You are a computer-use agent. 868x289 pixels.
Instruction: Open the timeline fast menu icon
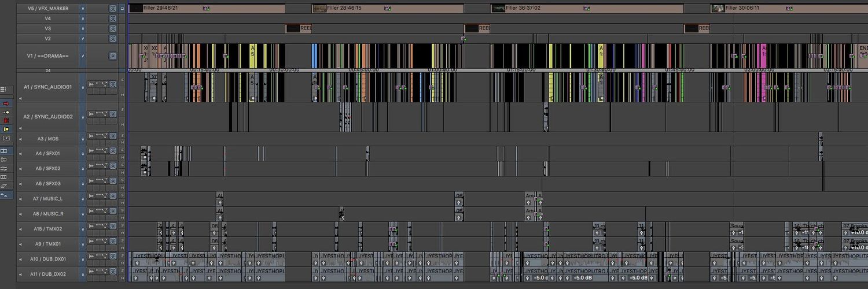pyautogui.click(x=4, y=89)
